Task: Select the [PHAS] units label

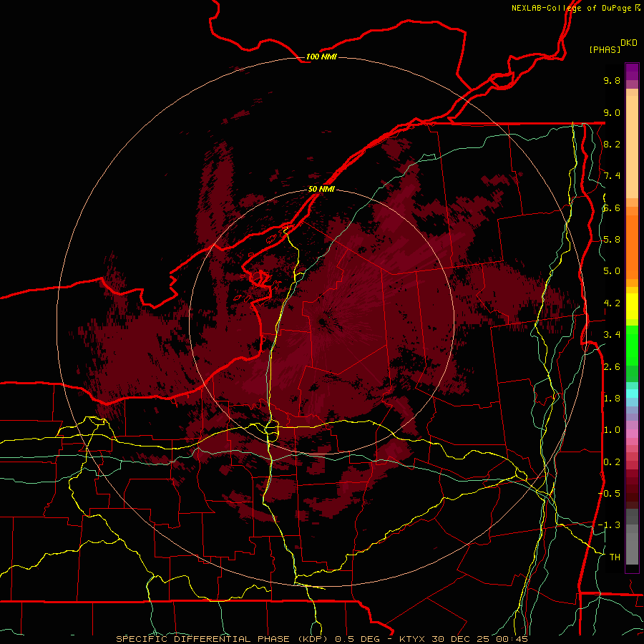Action: (x=605, y=49)
